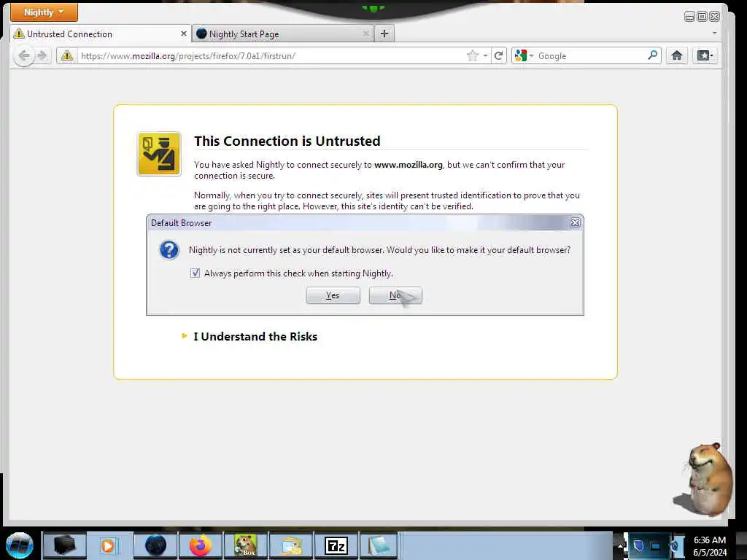Open the orange Nightly application menu
Viewport: 747px width, 560px height.
click(x=44, y=12)
